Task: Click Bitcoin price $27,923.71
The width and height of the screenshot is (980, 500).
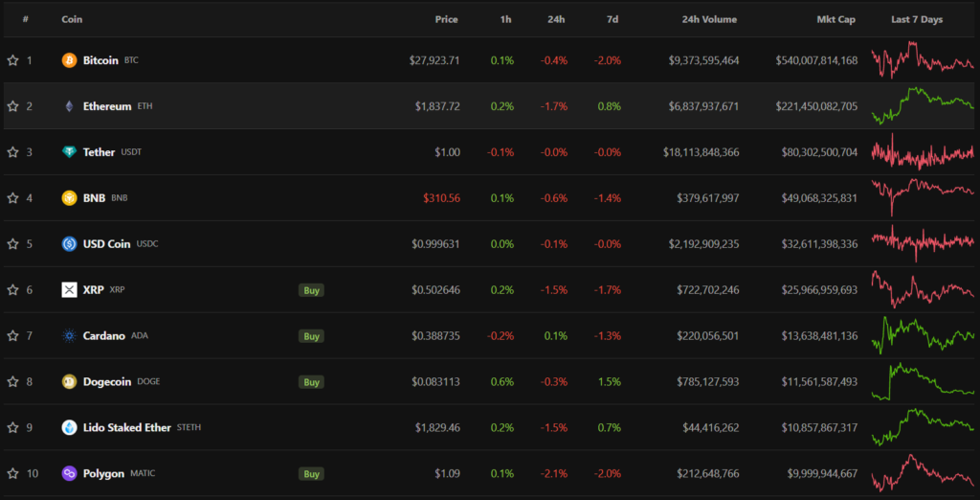Action: [x=434, y=60]
